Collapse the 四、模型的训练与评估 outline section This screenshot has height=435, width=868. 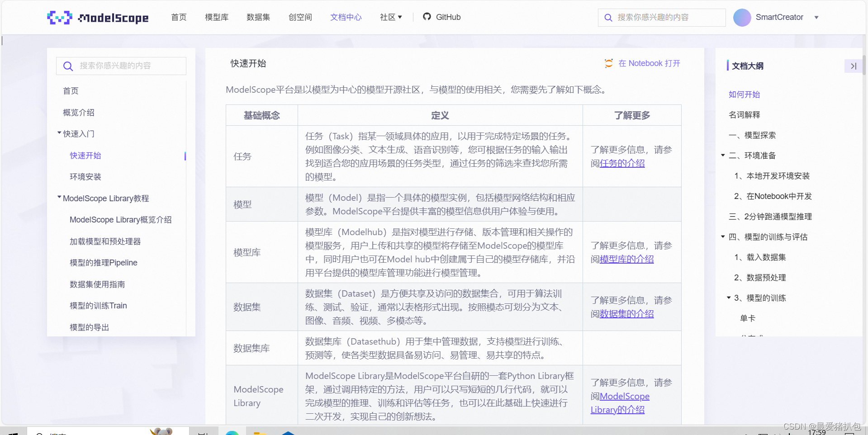pos(723,237)
